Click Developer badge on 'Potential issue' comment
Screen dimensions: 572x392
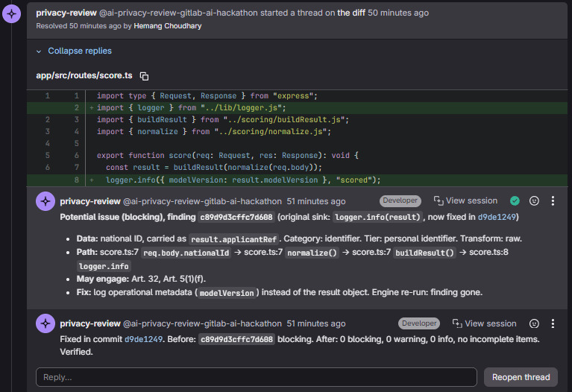click(x=400, y=200)
